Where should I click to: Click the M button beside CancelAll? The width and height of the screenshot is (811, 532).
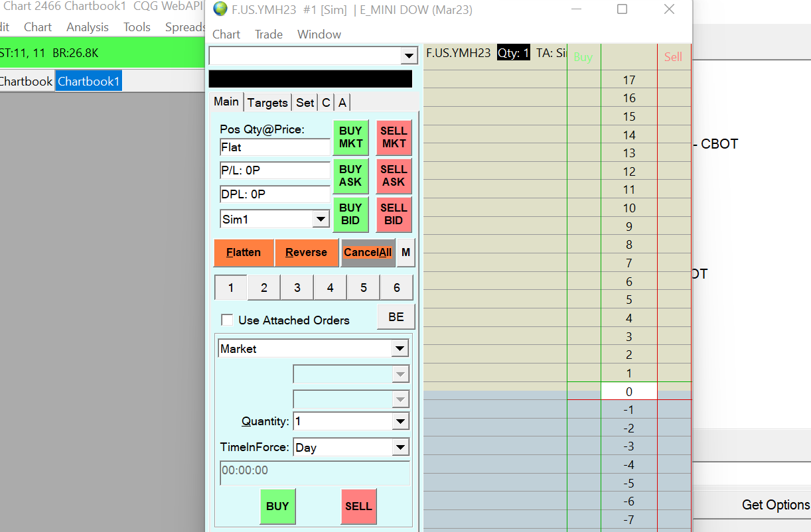click(405, 253)
